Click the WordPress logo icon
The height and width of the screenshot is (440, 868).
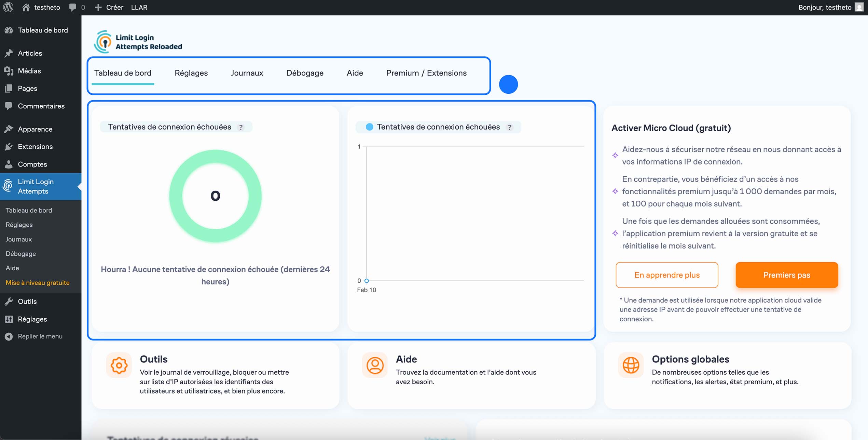(x=8, y=7)
